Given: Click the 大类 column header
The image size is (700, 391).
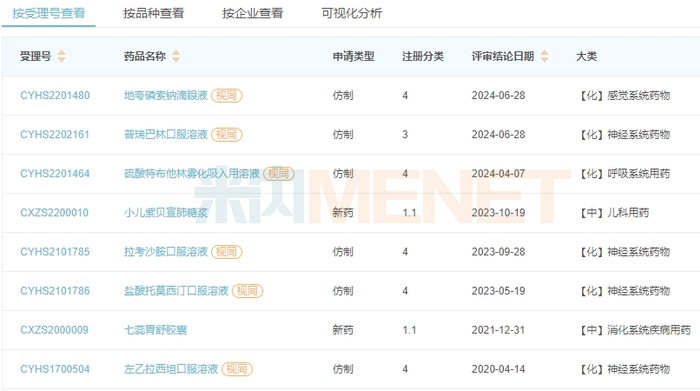Looking at the screenshot, I should click(x=587, y=56).
